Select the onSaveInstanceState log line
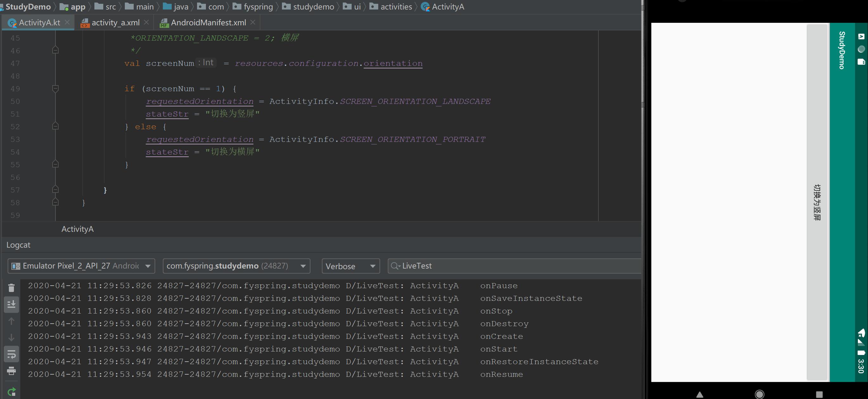This screenshot has width=868, height=399. 305,298
